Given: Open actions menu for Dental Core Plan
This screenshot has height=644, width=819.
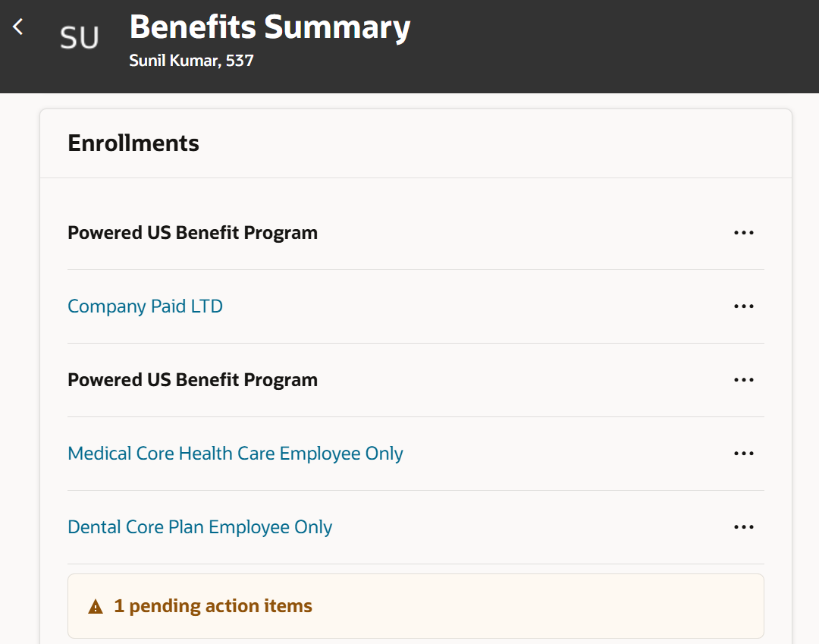Looking at the screenshot, I should (x=743, y=527).
